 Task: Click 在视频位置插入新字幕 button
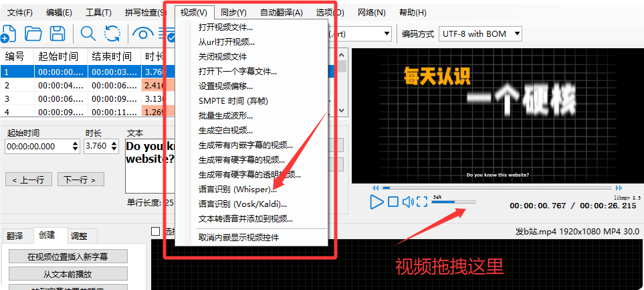coord(68,257)
